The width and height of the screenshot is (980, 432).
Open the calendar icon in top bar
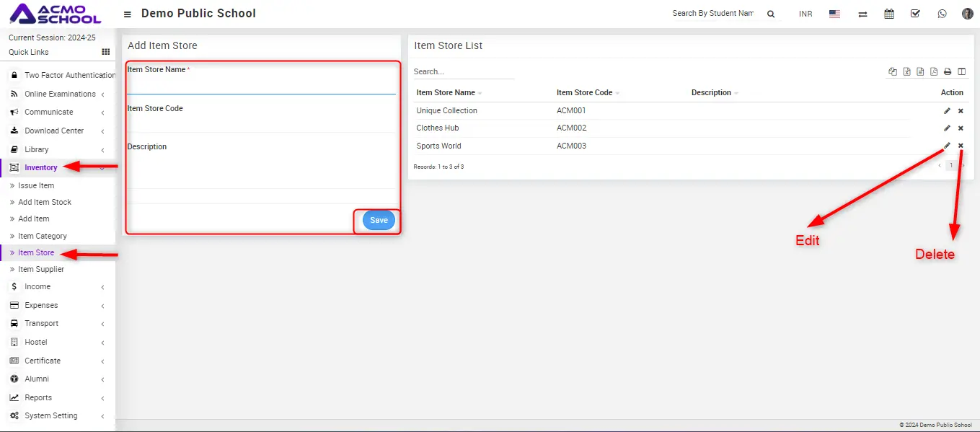(x=889, y=14)
